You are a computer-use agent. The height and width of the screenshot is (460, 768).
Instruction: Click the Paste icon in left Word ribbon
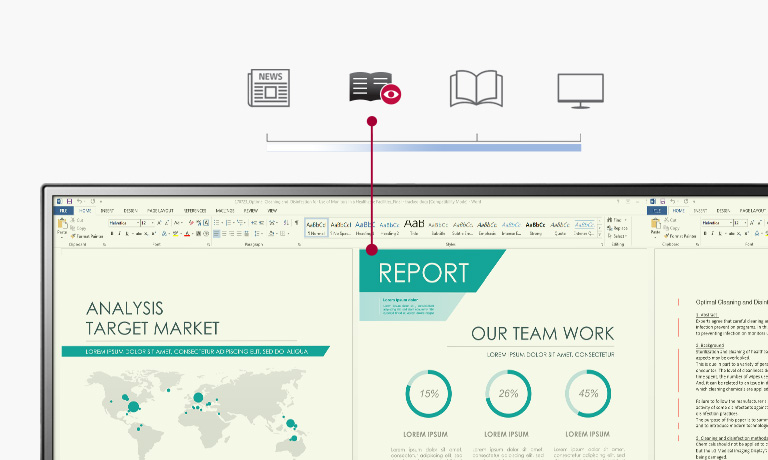pos(62,225)
